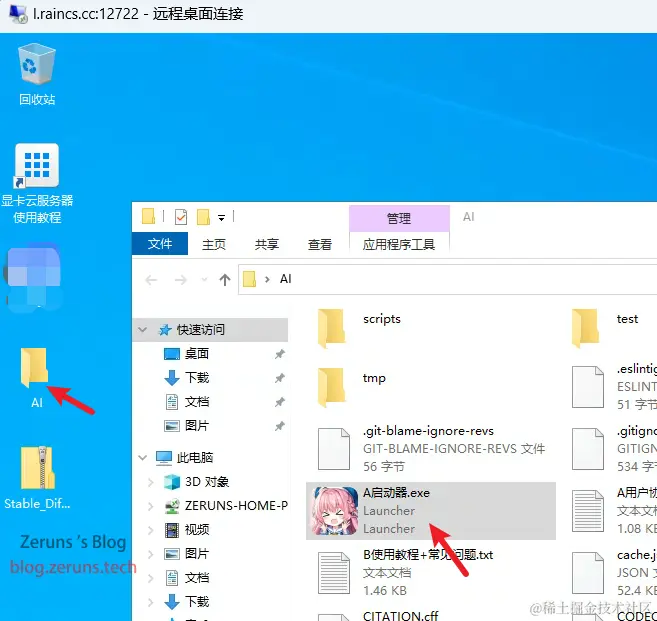This screenshot has width=657, height=621.
Task: Click the Remote Desktop Connection title bar icon
Action: (18, 14)
